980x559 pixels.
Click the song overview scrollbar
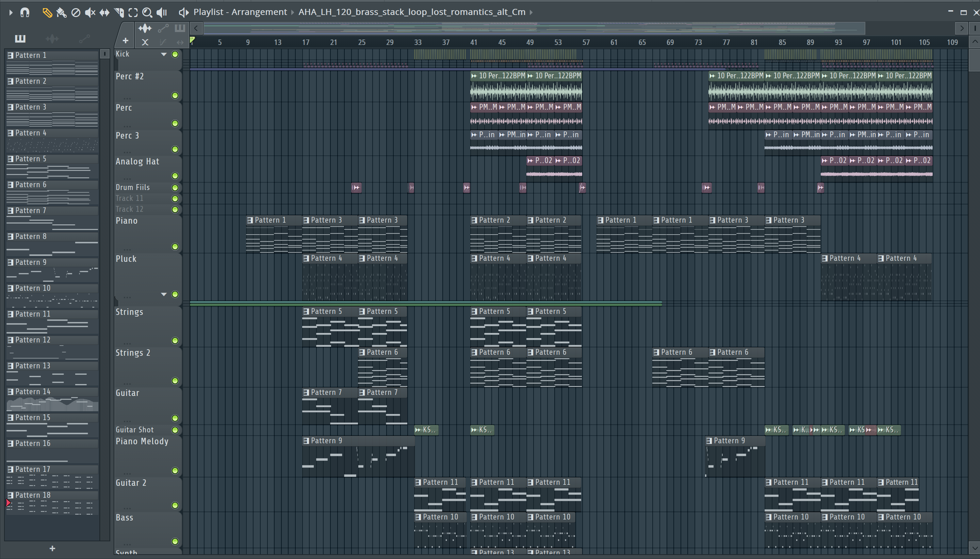pos(534,28)
